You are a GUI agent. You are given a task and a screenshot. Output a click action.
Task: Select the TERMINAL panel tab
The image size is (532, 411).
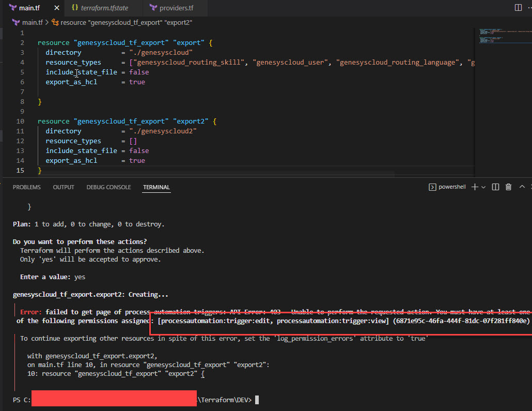pos(157,187)
